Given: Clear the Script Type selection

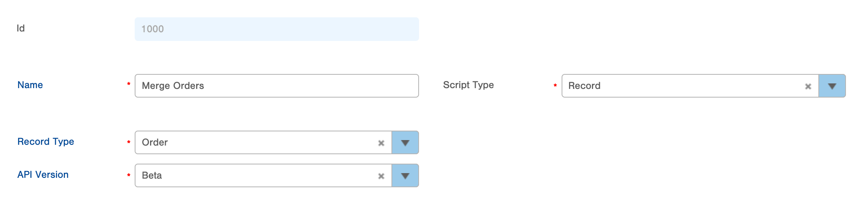Looking at the screenshot, I should pyautogui.click(x=808, y=86).
